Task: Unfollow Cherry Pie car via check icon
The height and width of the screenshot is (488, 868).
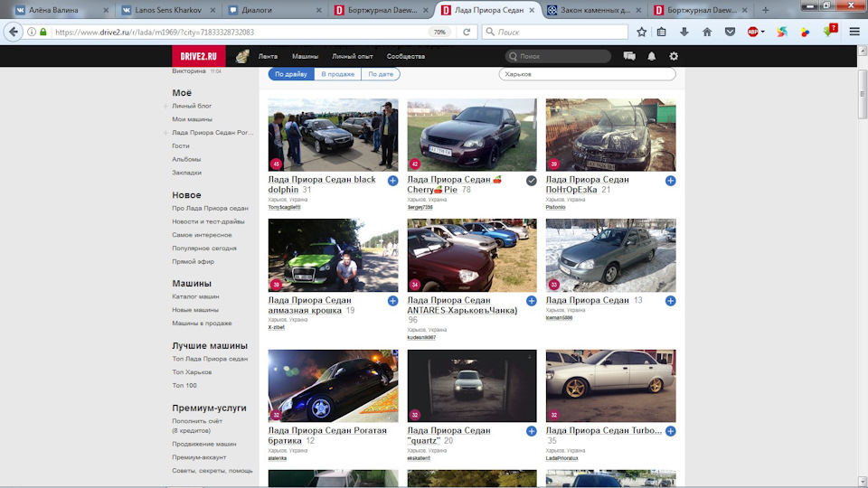Action: click(532, 181)
